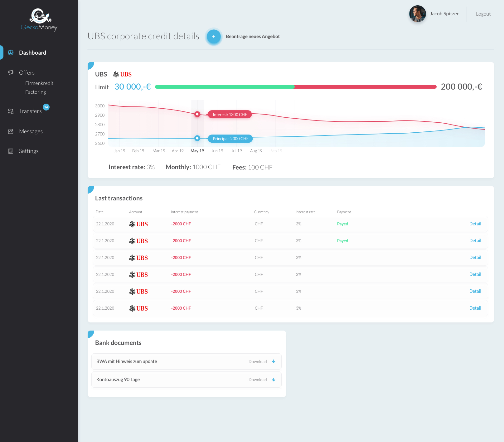Click the Dashboard pie-chart icon

(x=11, y=52)
